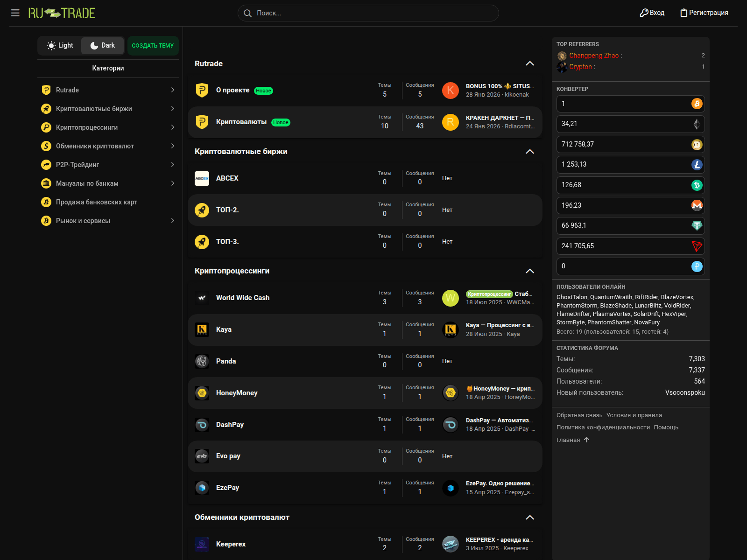
Task: Expand Обменники криптовалют sidebar chevron
Action: (x=173, y=146)
